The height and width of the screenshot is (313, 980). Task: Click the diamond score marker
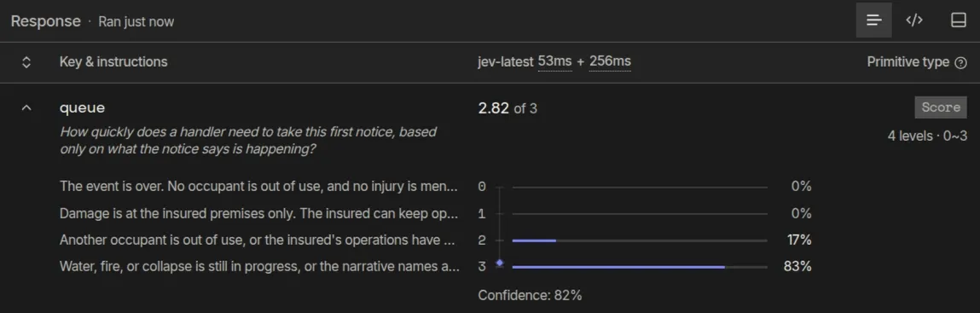pos(499,263)
